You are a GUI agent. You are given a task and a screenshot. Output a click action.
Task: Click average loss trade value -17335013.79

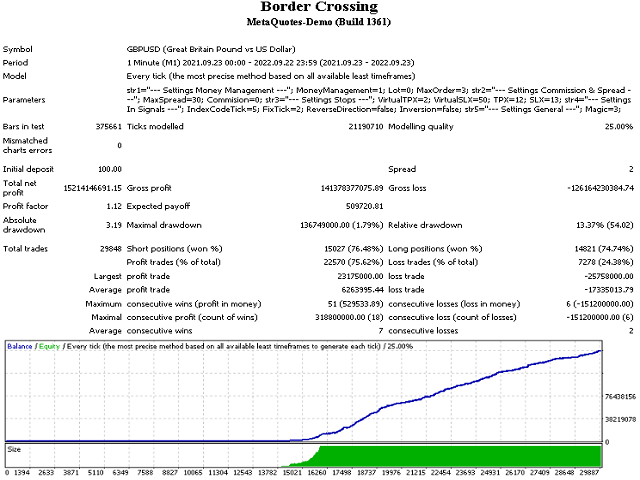click(x=609, y=290)
